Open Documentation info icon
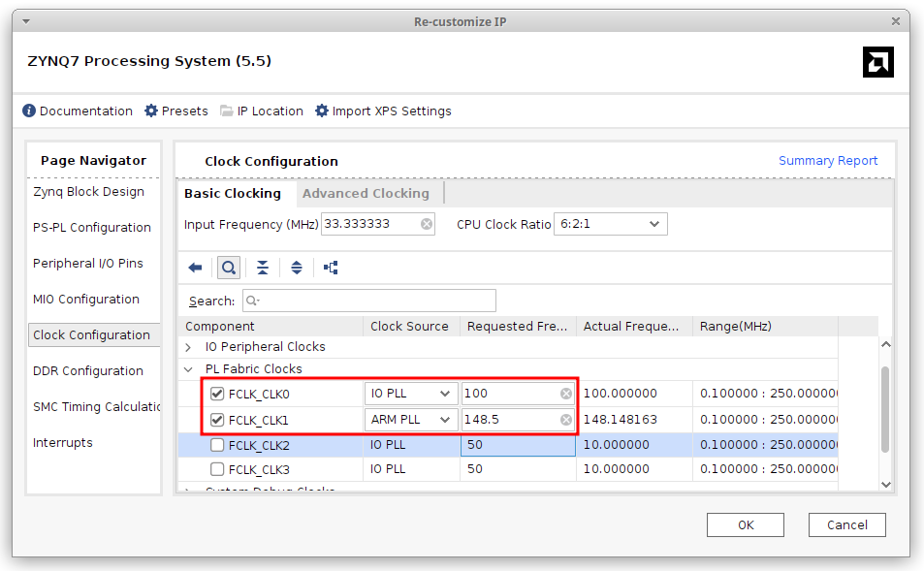Viewport: 924px width, 571px height. click(x=29, y=111)
